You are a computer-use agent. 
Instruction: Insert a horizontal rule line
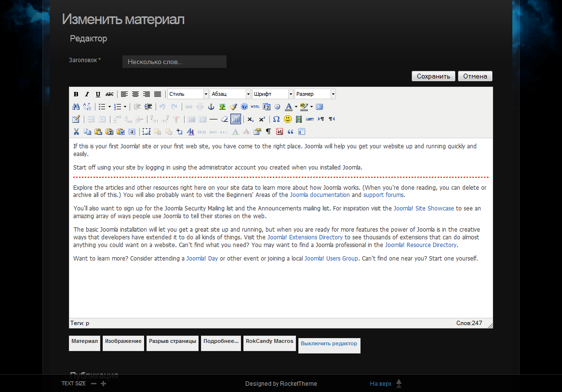214,119
